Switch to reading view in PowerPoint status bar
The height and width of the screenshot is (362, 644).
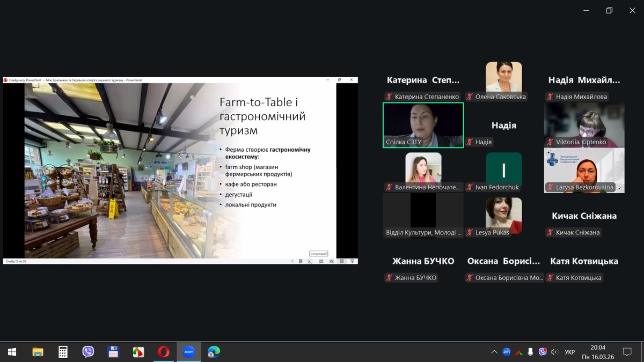coord(342,261)
